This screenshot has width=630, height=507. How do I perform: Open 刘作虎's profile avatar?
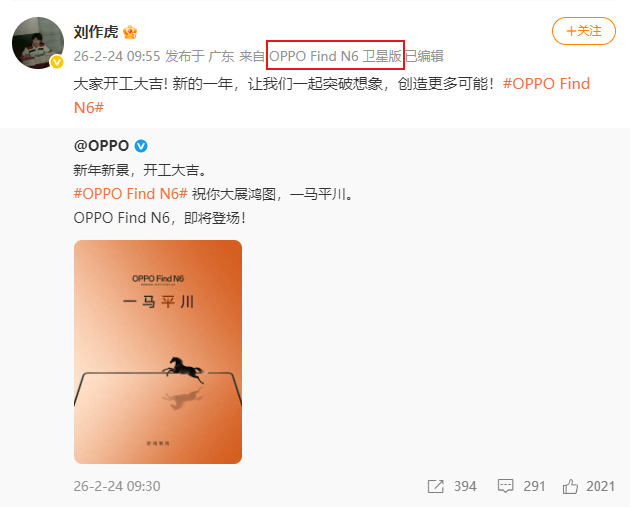click(x=38, y=43)
